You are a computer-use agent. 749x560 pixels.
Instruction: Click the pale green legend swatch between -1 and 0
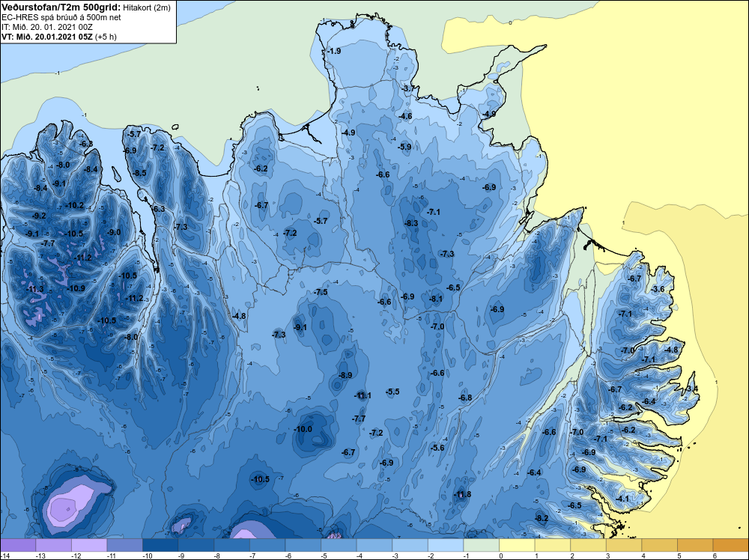click(482, 545)
